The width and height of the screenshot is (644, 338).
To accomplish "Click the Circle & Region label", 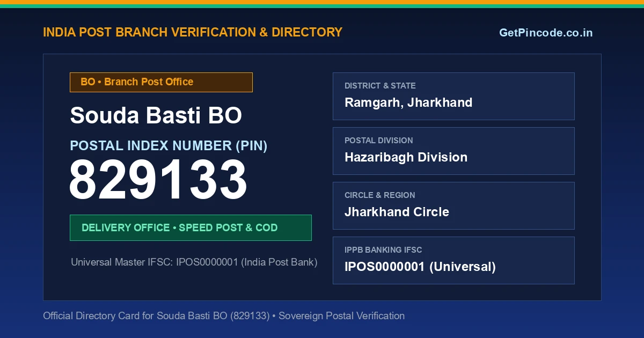I will tap(380, 195).
